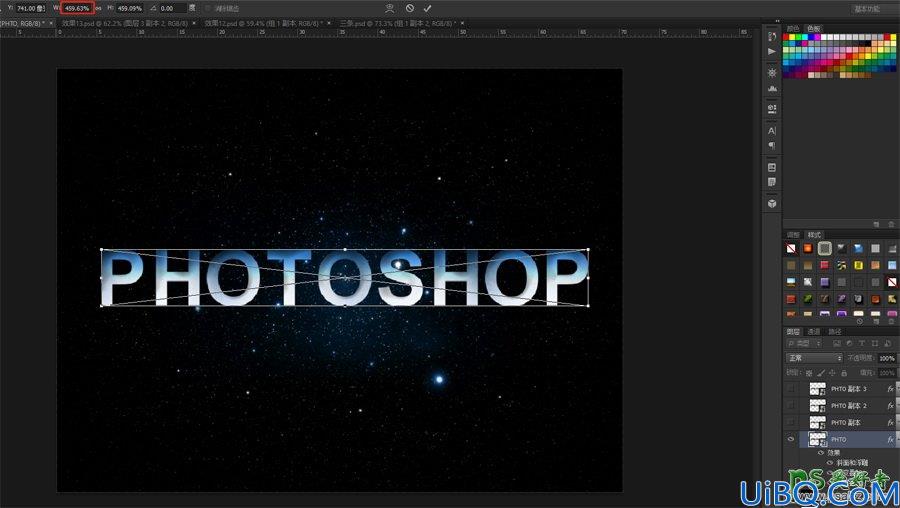
Task: Switch to the 路径 (Paths) tab
Action: [x=835, y=332]
